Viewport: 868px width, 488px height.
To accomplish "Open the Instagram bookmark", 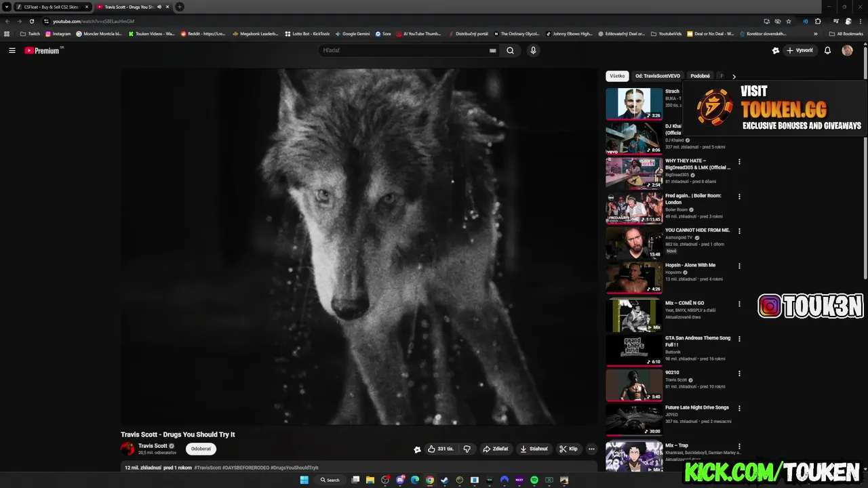I will 58,33.
